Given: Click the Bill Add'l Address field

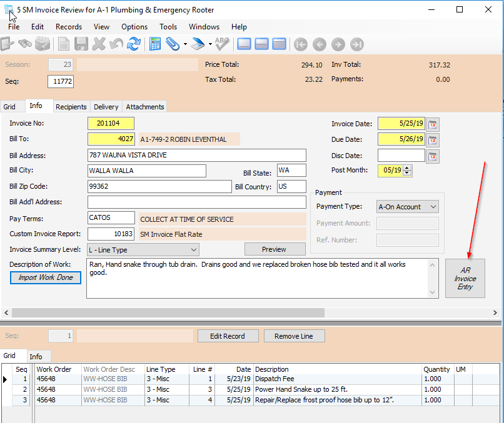Looking at the screenshot, I should coord(196,202).
